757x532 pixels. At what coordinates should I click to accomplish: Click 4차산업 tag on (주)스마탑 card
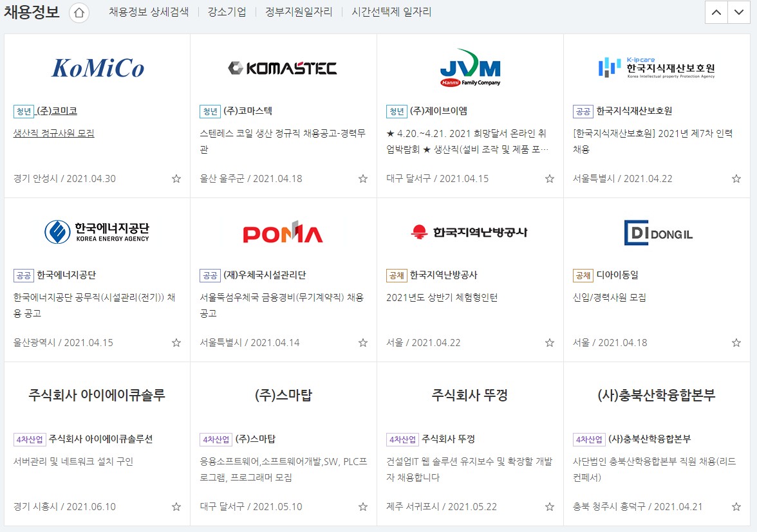point(216,439)
